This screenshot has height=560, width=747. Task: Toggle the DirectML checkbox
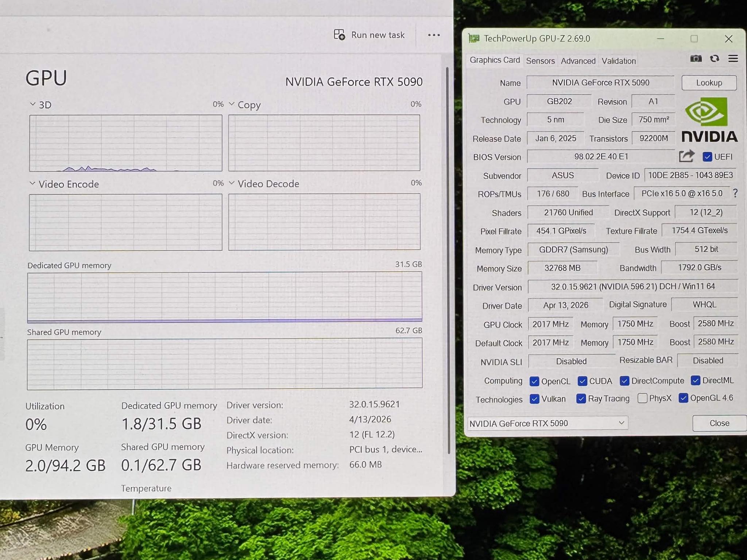pos(696,381)
